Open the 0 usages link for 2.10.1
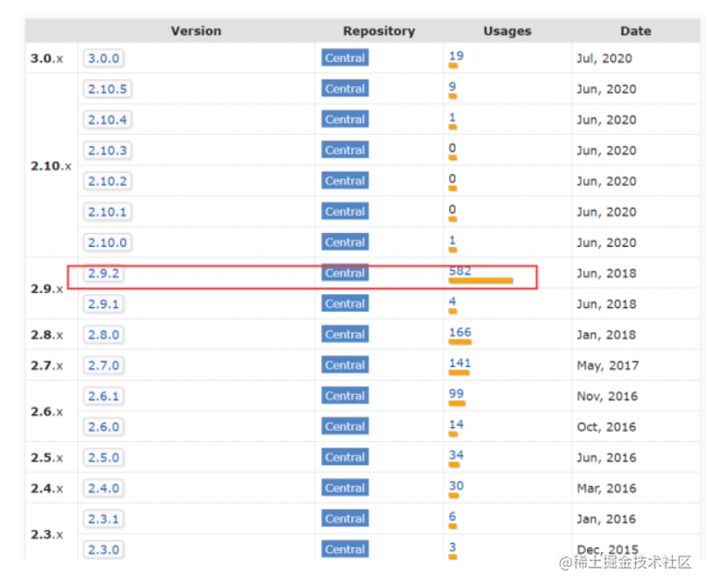 click(452, 209)
